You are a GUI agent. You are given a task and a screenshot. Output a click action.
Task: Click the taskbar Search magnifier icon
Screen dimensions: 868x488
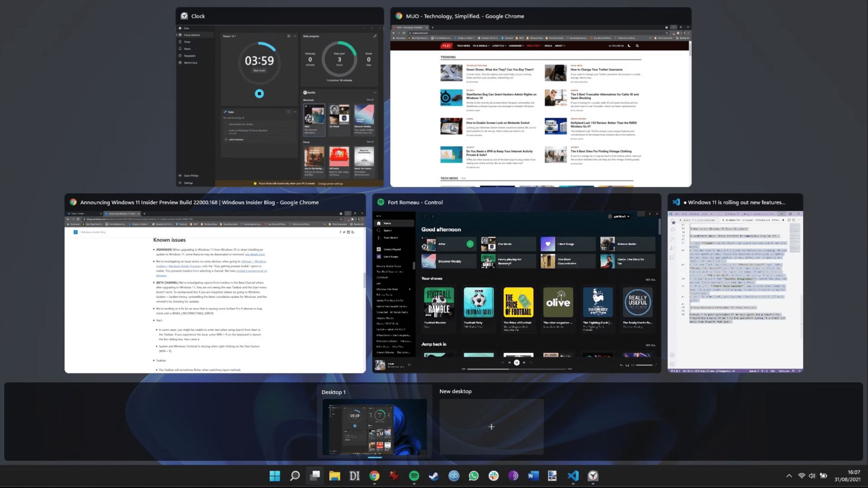pos(295,476)
